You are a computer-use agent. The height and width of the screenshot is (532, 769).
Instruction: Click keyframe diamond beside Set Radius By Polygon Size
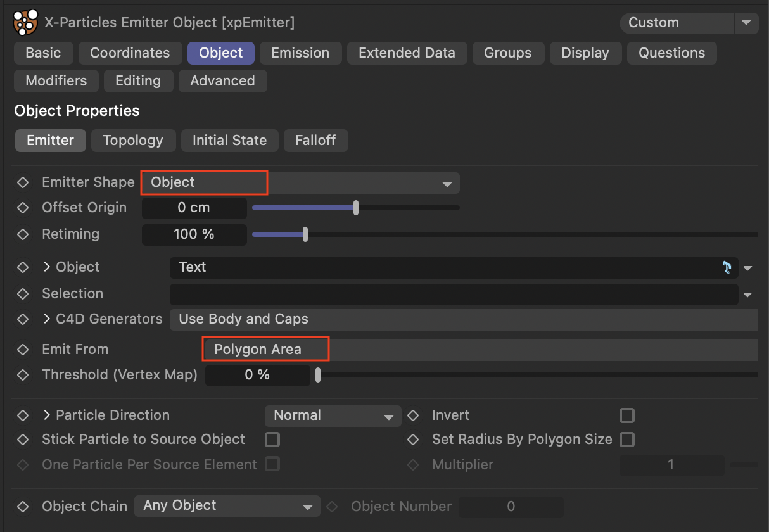click(x=413, y=440)
